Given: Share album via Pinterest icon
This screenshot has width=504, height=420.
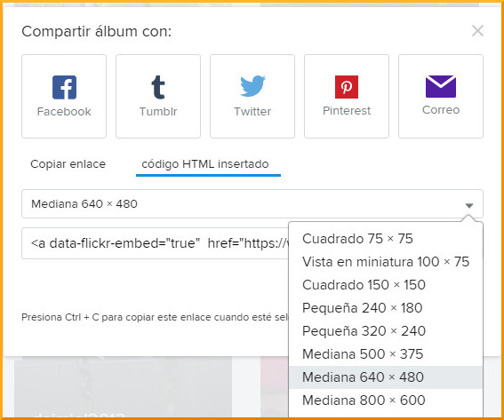Looking at the screenshot, I should click(x=347, y=87).
